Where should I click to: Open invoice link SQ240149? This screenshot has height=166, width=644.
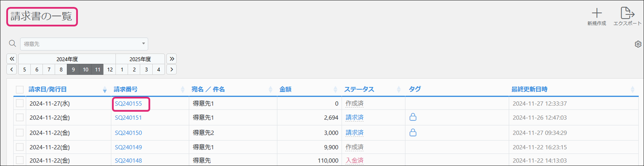(x=128, y=147)
